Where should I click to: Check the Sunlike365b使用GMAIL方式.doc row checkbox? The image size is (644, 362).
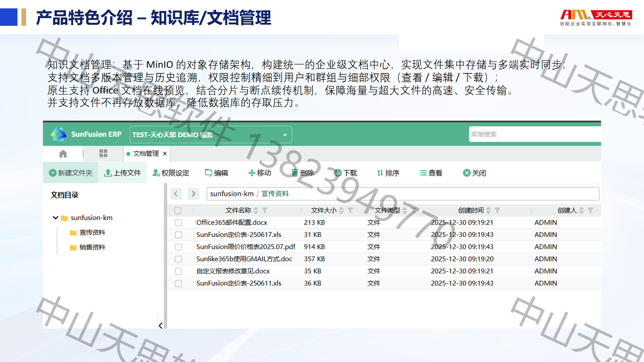click(178, 259)
